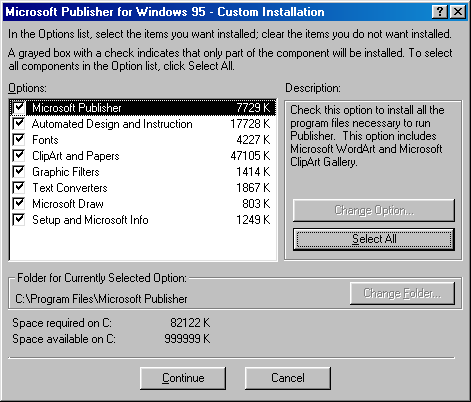Click the Options list label
Image resolution: width=471 pixels, height=402 pixels.
(28, 88)
